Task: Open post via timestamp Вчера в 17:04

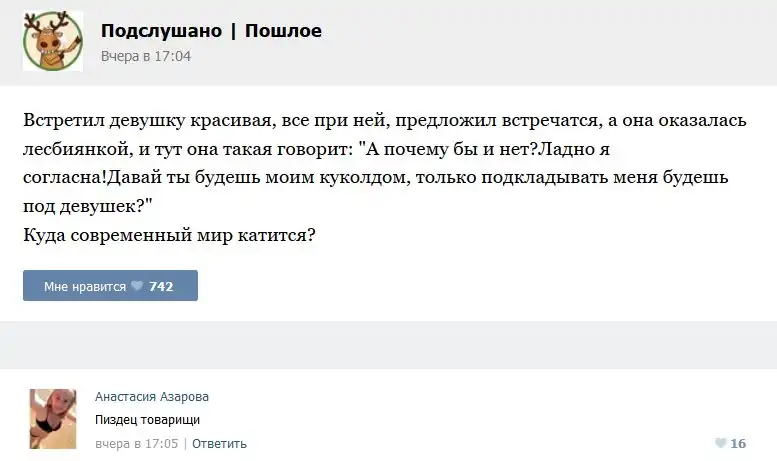Action: pos(145,57)
